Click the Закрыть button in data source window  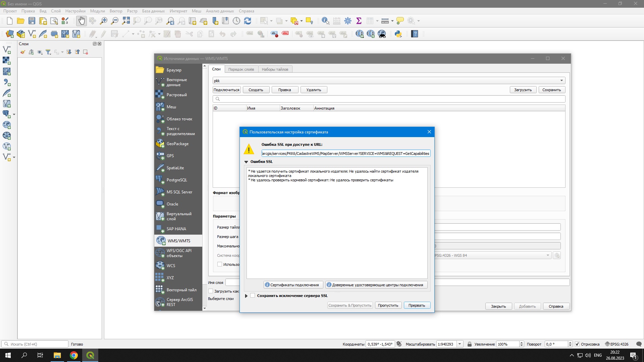point(498,306)
